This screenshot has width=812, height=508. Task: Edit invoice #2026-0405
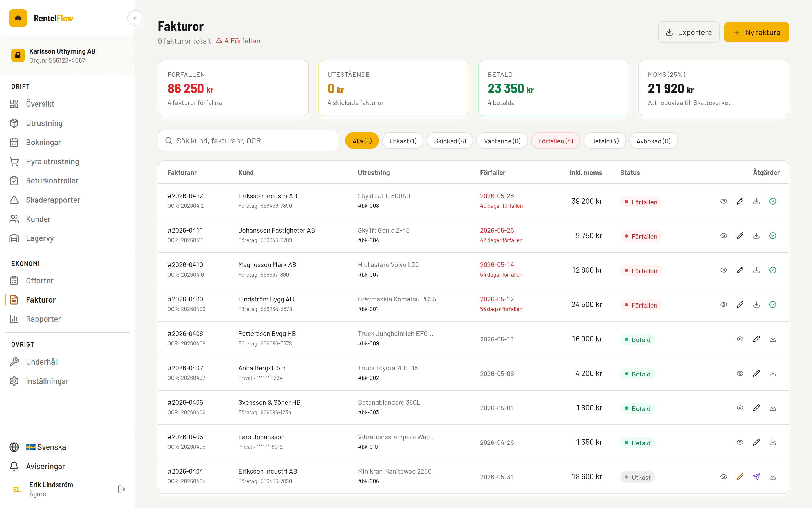756,442
